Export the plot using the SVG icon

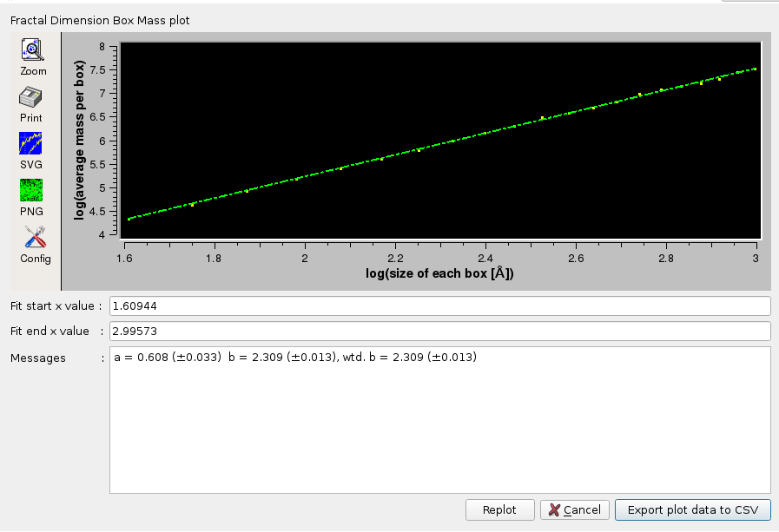click(31, 144)
